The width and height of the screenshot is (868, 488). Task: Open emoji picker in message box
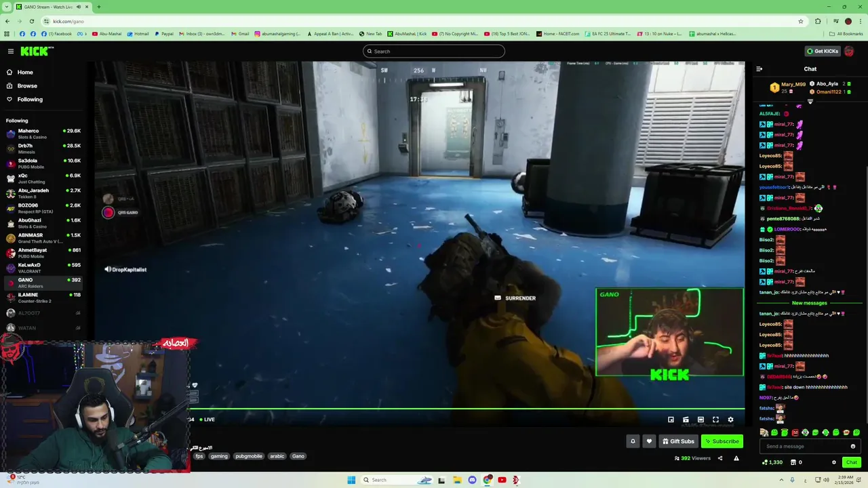pos(853,447)
